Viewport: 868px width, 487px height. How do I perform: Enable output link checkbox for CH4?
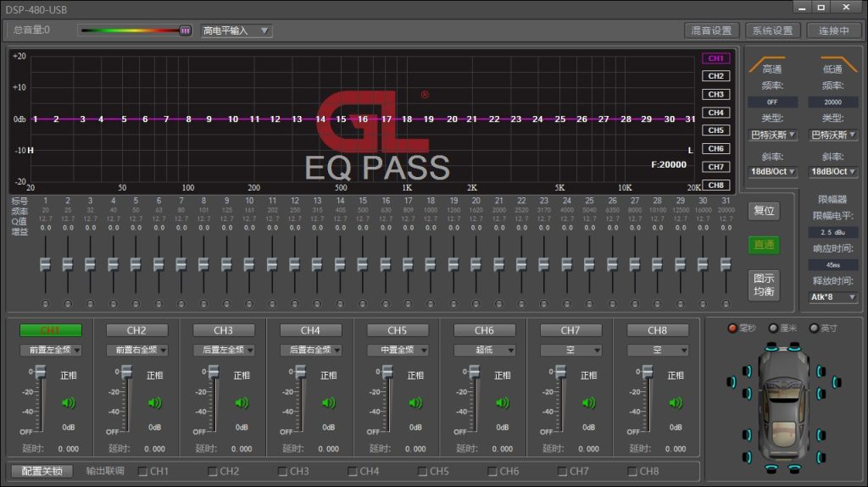pyautogui.click(x=353, y=472)
